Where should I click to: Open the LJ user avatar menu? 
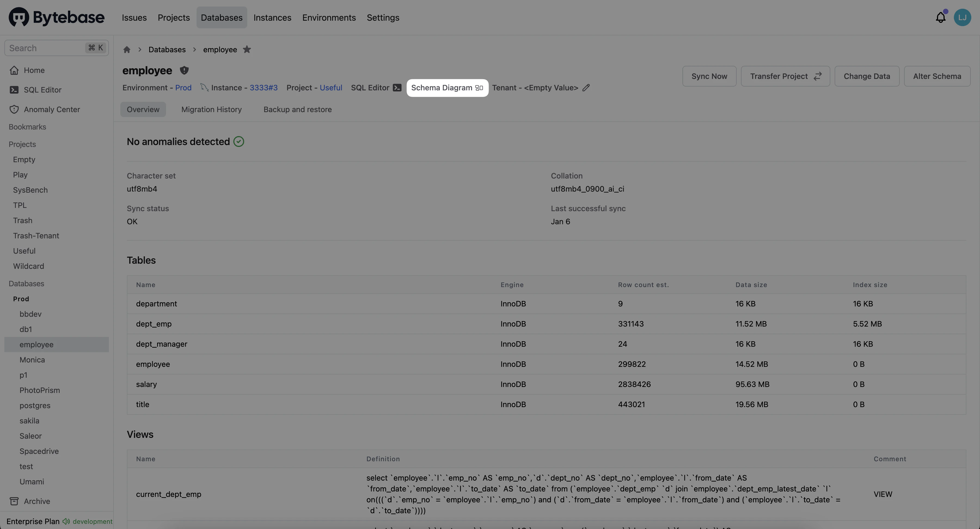tap(963, 17)
